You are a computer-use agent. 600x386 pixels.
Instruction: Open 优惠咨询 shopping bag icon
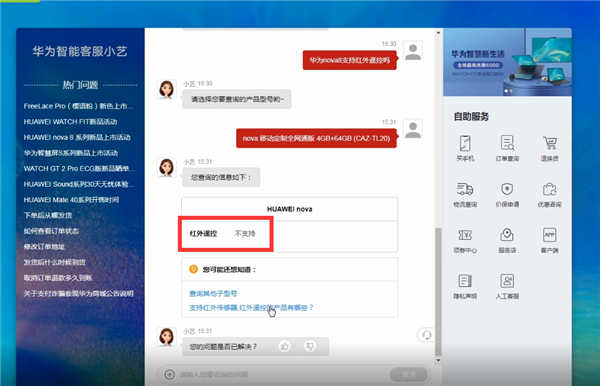549,189
